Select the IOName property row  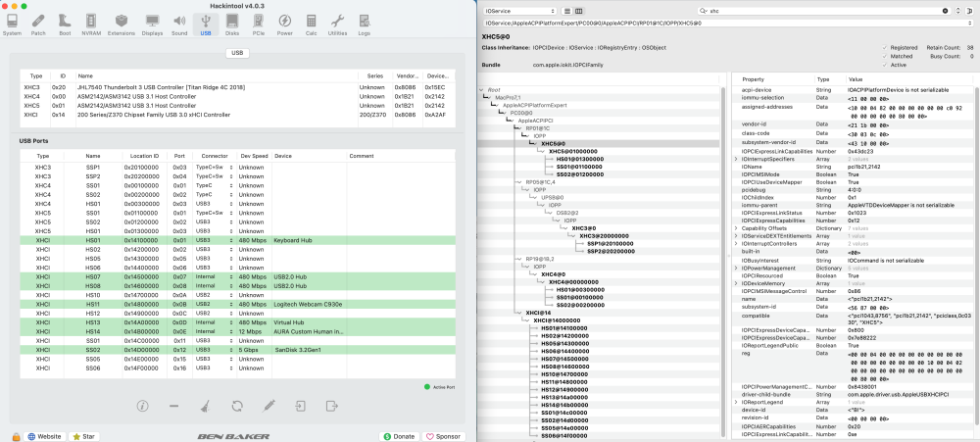pyautogui.click(x=853, y=168)
